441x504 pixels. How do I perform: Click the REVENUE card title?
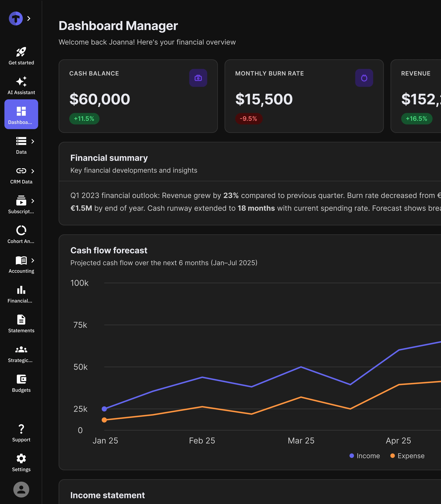(x=416, y=73)
